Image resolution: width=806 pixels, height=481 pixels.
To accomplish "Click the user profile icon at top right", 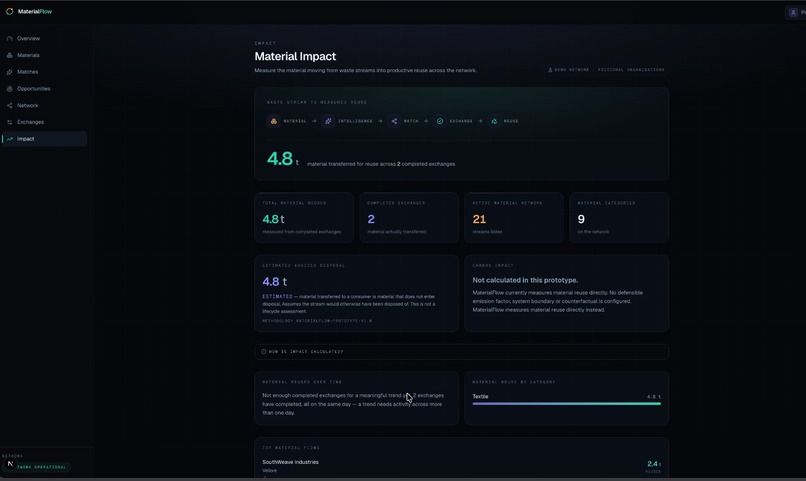I will pyautogui.click(x=793, y=12).
